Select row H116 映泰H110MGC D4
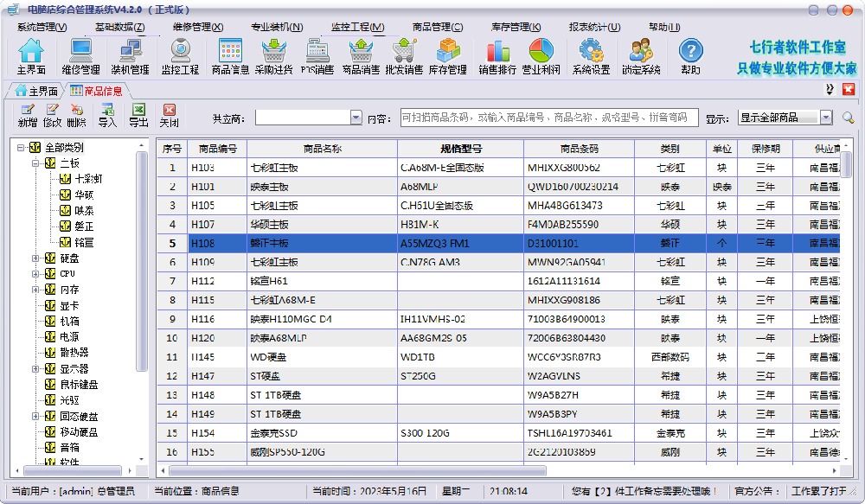The height and width of the screenshot is (504, 865). click(499, 319)
